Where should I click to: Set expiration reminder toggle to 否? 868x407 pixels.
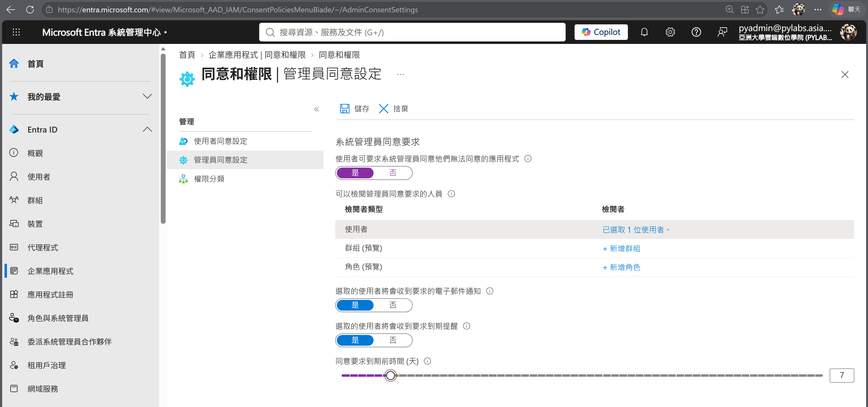393,340
